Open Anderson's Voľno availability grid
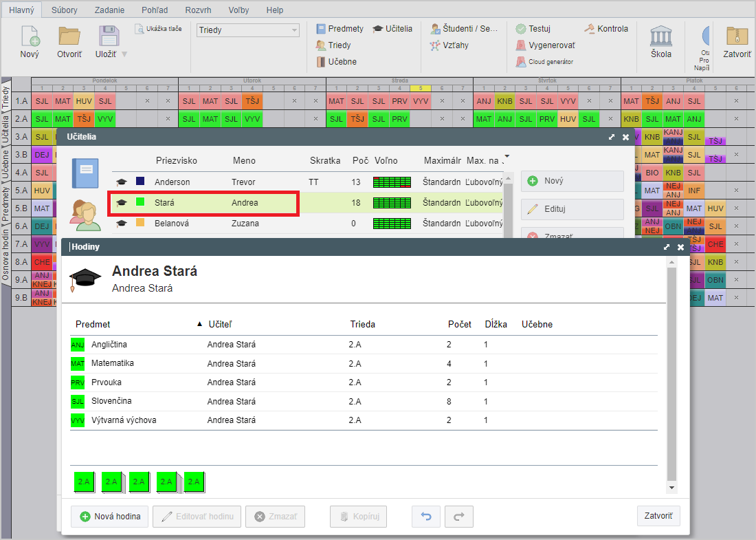Screen dimensions: 756x540 pos(392,182)
